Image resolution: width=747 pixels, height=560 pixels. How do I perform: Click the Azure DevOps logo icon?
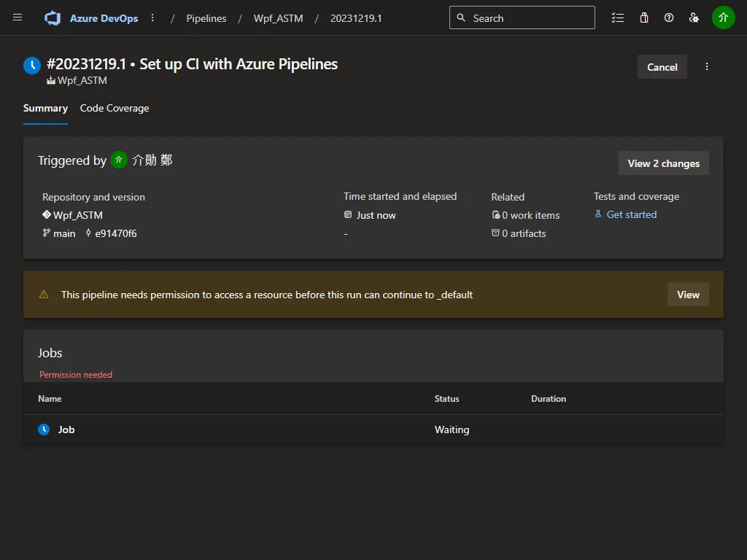[53, 18]
